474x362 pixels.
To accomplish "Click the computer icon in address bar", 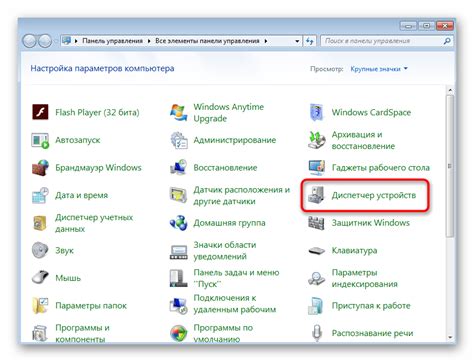I will [66, 41].
